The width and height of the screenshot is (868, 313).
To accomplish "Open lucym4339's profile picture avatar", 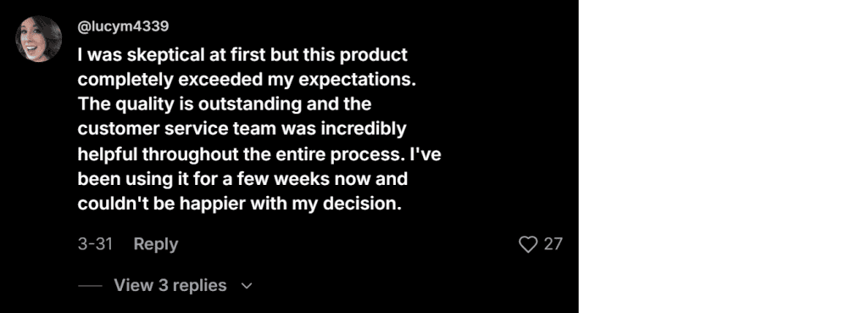I will click(x=39, y=39).
